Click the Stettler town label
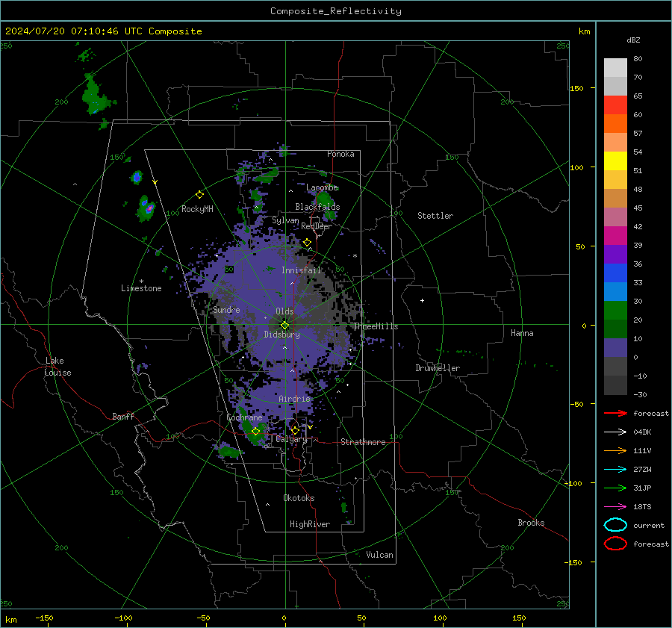 (x=435, y=216)
